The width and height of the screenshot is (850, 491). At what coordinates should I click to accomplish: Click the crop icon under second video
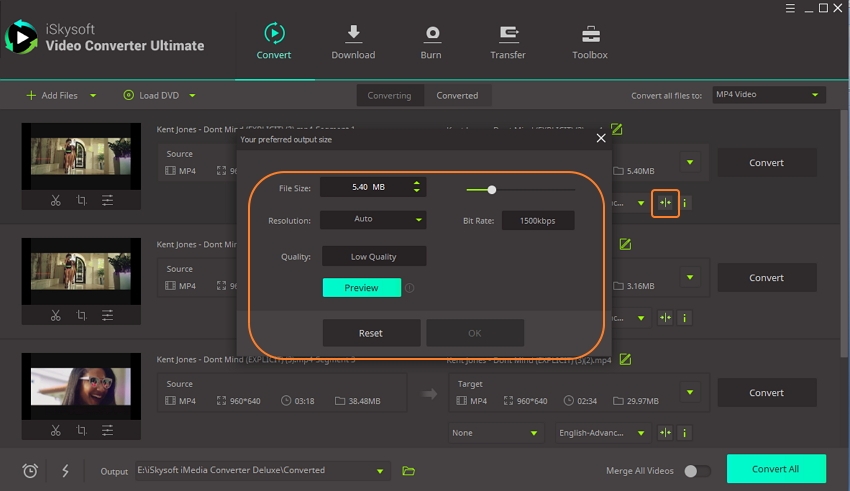pyautogui.click(x=82, y=316)
